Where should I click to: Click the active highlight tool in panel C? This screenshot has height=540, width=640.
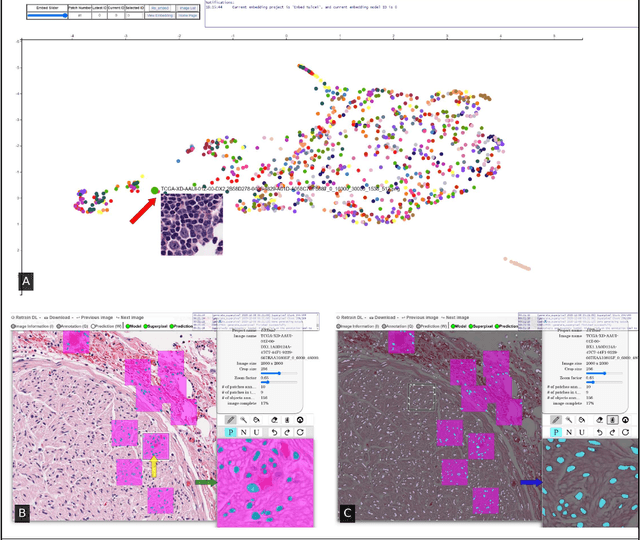pos(612,420)
